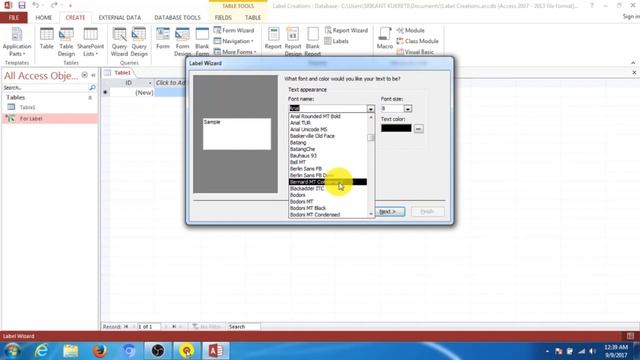Create a Blank Report

(313, 42)
